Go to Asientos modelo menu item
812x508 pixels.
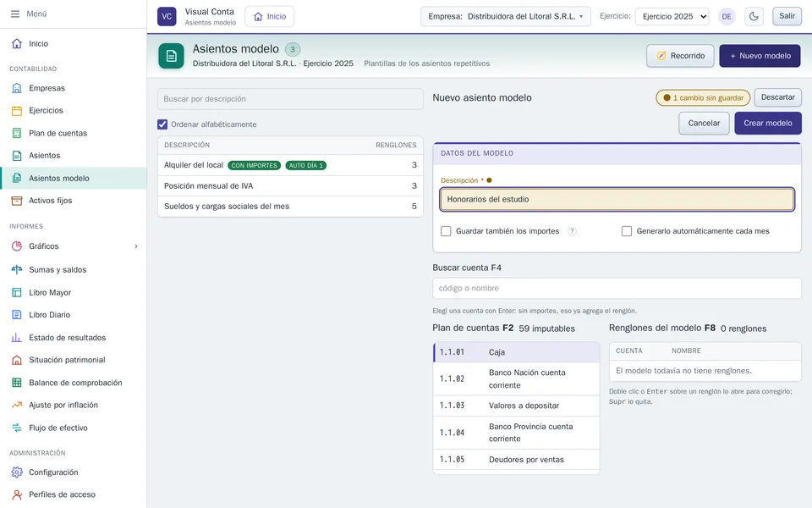(74, 179)
